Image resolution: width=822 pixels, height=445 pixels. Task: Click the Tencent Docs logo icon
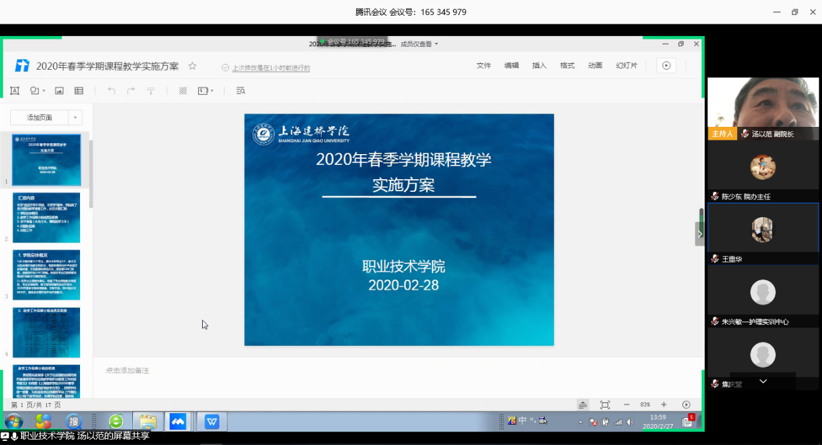coord(22,66)
